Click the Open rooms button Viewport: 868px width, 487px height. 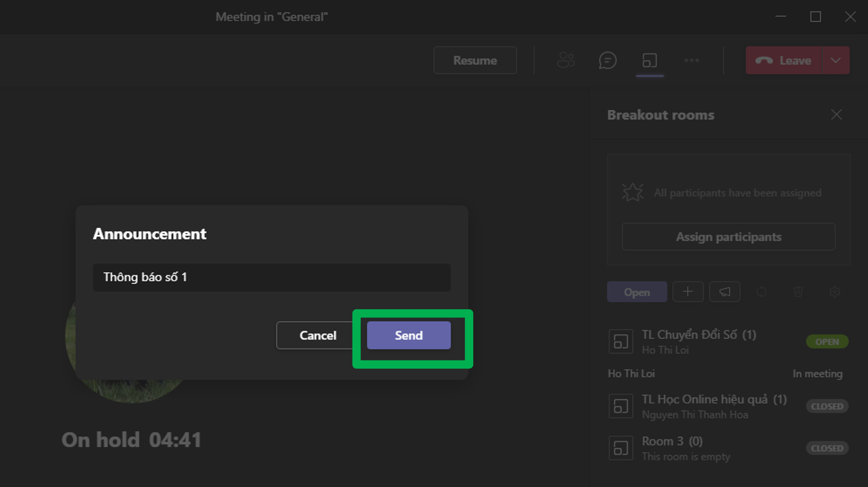[636, 292]
